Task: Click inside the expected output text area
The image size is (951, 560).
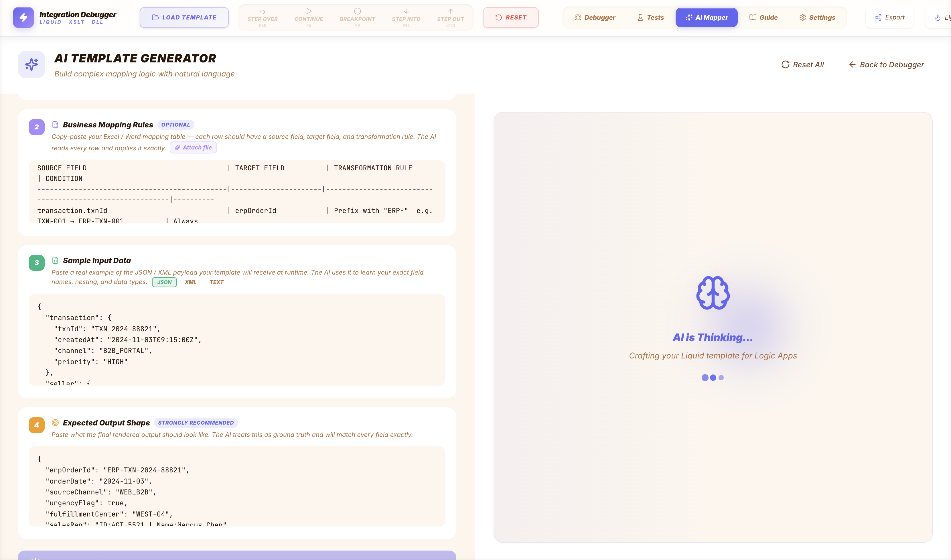Action: [x=237, y=486]
